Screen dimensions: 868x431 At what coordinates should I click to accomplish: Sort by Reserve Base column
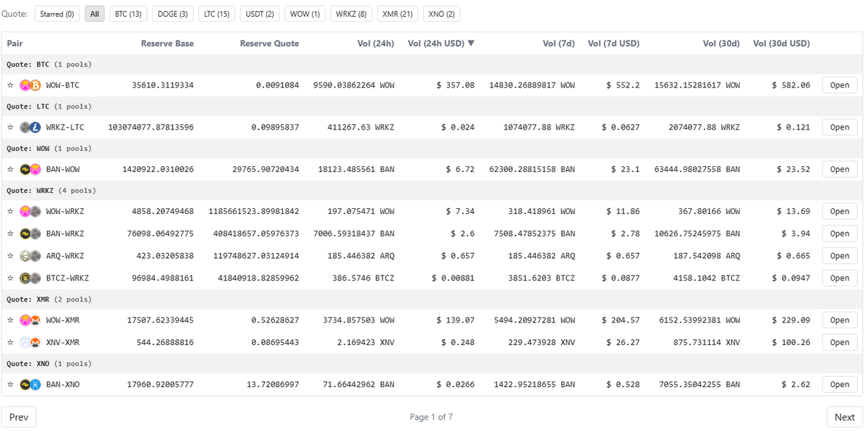pos(167,43)
